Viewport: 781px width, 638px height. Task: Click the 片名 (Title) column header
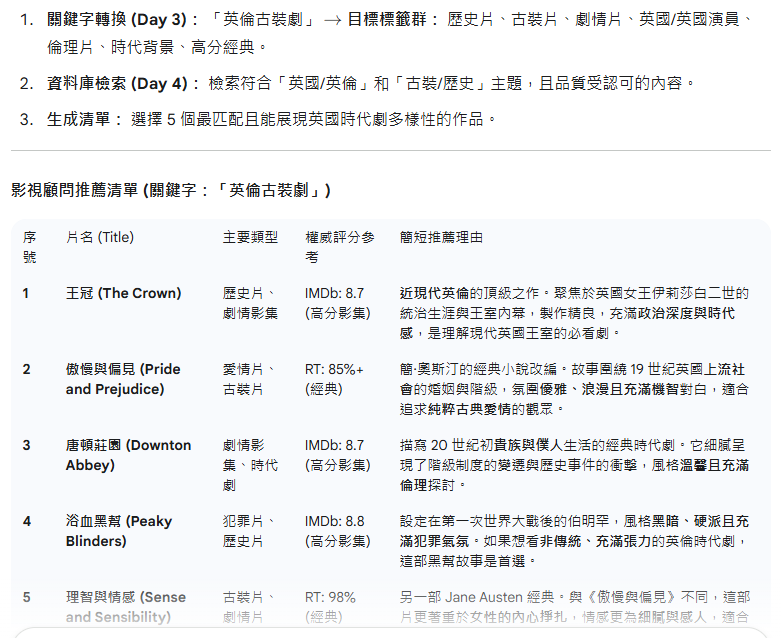(100, 237)
